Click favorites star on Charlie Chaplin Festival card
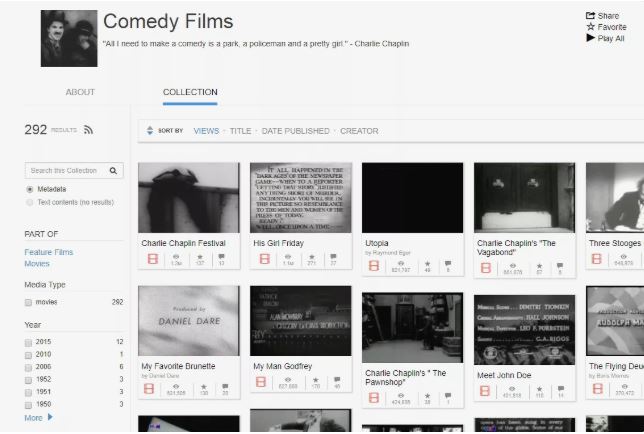Screen dimensions: 644x434 (x=200, y=257)
